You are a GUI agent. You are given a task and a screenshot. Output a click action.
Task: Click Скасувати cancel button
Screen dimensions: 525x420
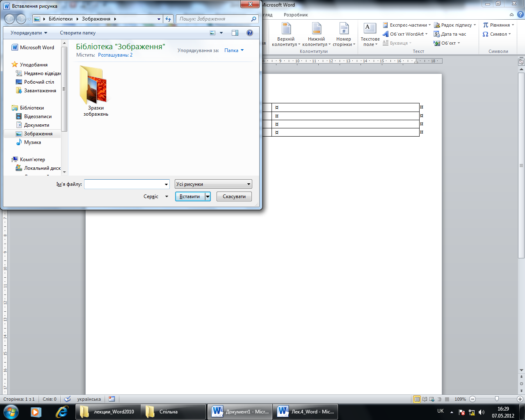[x=234, y=196]
